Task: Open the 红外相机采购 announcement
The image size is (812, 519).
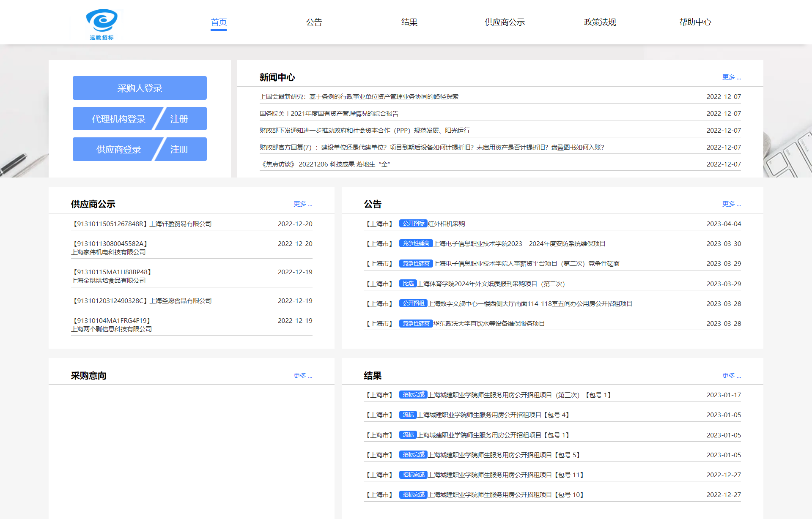Action: (446, 224)
